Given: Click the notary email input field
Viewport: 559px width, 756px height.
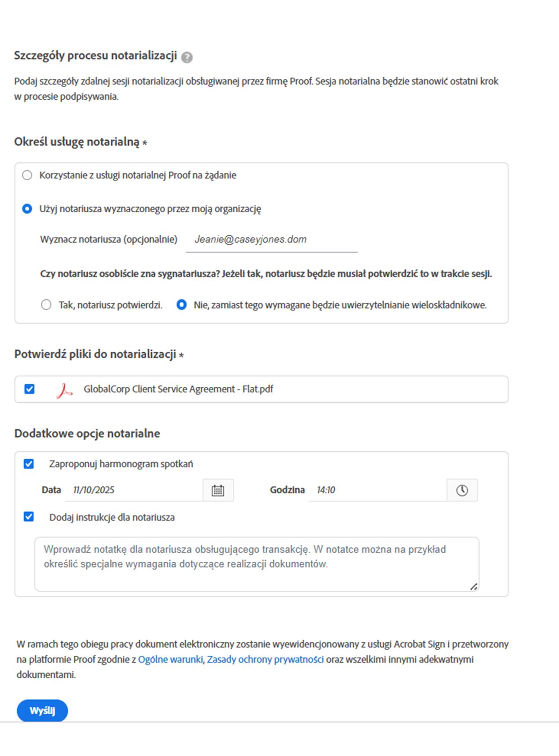Looking at the screenshot, I should coord(271,240).
